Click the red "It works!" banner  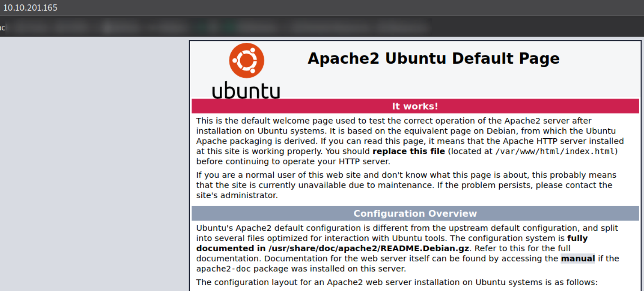(x=415, y=106)
